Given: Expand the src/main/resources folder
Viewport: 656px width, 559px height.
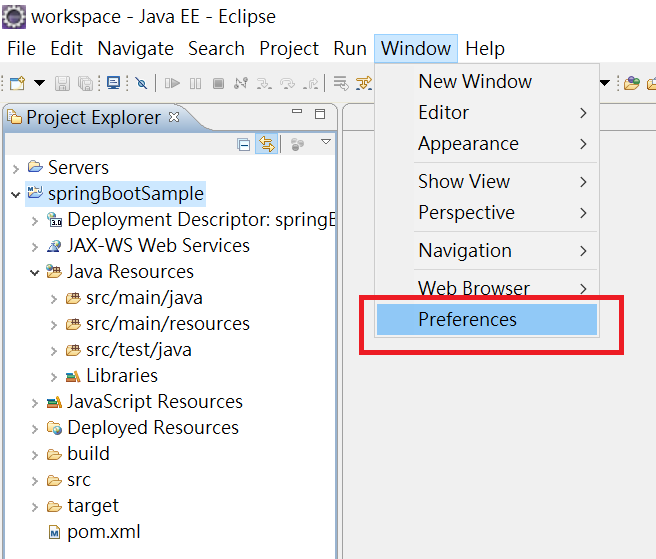Looking at the screenshot, I should 54,325.
